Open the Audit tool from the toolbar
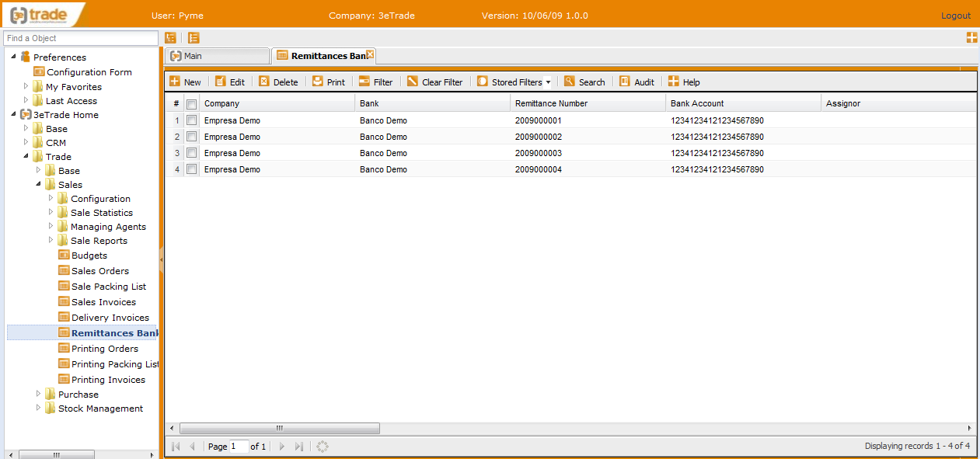980x459 pixels. 636,82
